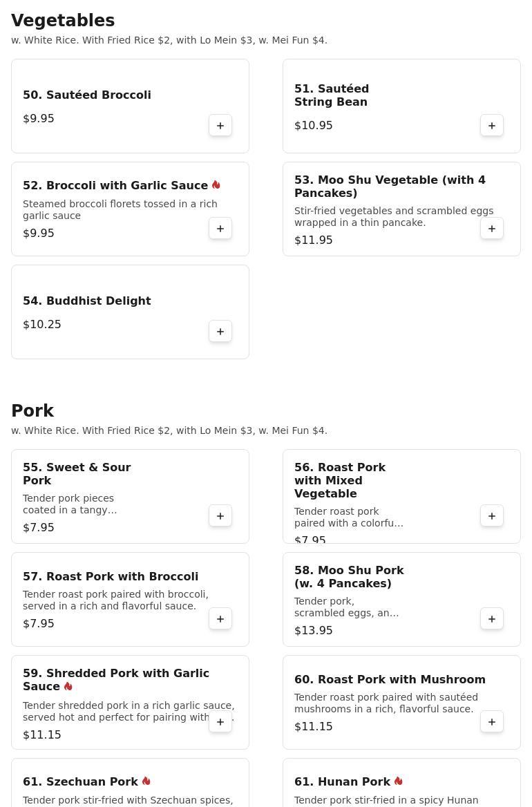Click the Pork section heading
This screenshot has width=532, height=807.
point(32,411)
